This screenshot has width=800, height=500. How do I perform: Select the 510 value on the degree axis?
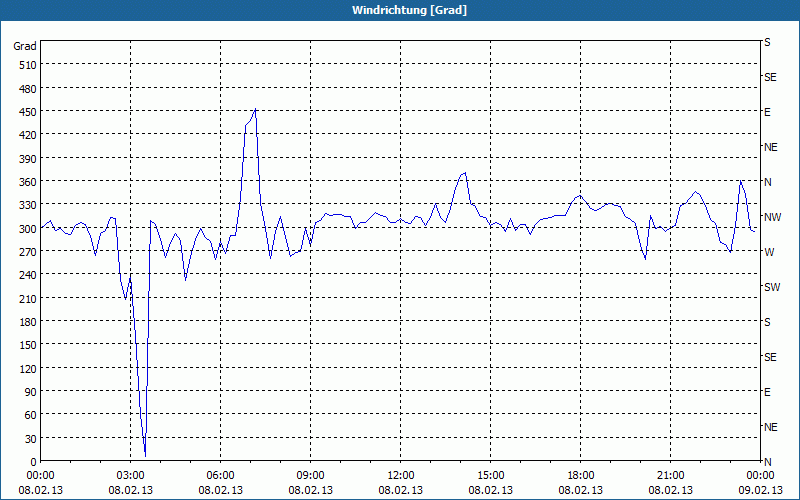pyautogui.click(x=28, y=65)
